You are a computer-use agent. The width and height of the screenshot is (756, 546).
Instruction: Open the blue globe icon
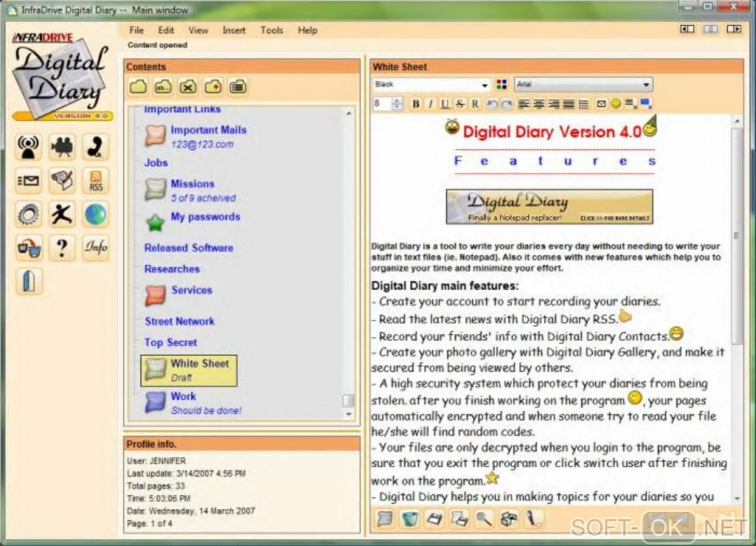coord(96,214)
